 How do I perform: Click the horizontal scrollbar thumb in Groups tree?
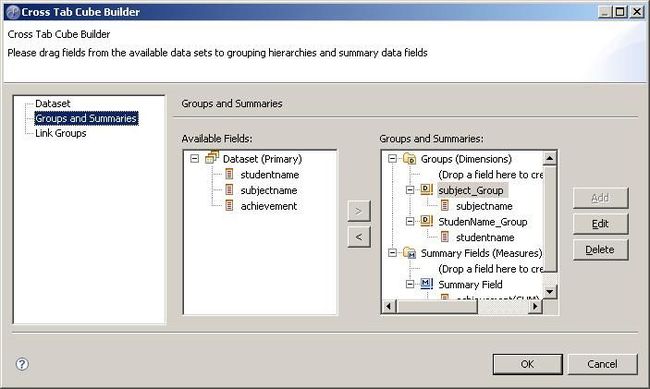(x=437, y=306)
